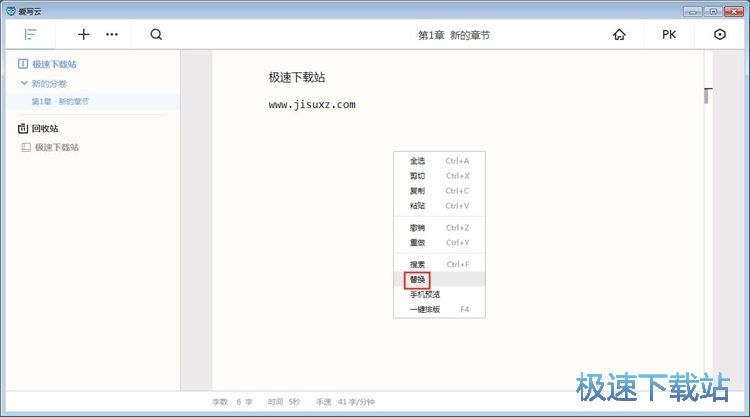Viewport: 750px width, 417px height.
Task: Choose 复制 from the context menu
Action: (x=439, y=191)
